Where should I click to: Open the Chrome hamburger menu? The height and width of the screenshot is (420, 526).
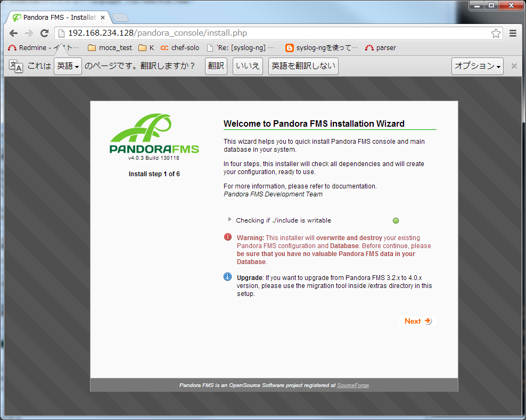pyautogui.click(x=513, y=33)
